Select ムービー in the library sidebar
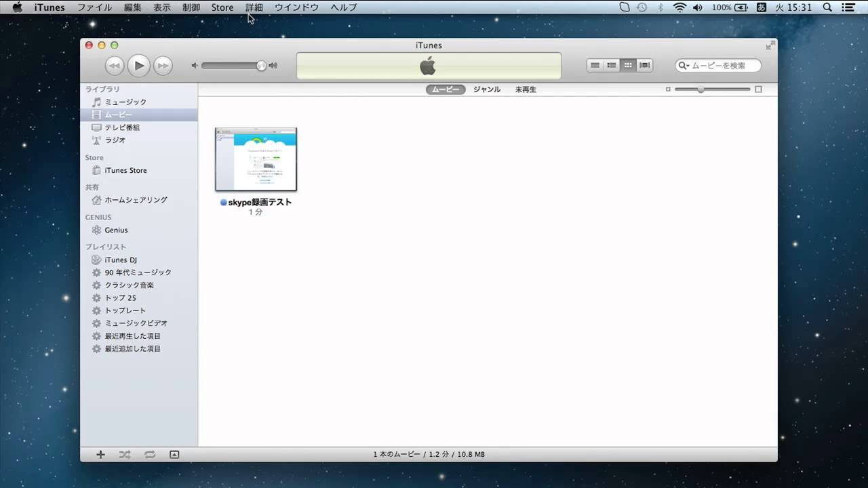 click(x=139, y=115)
